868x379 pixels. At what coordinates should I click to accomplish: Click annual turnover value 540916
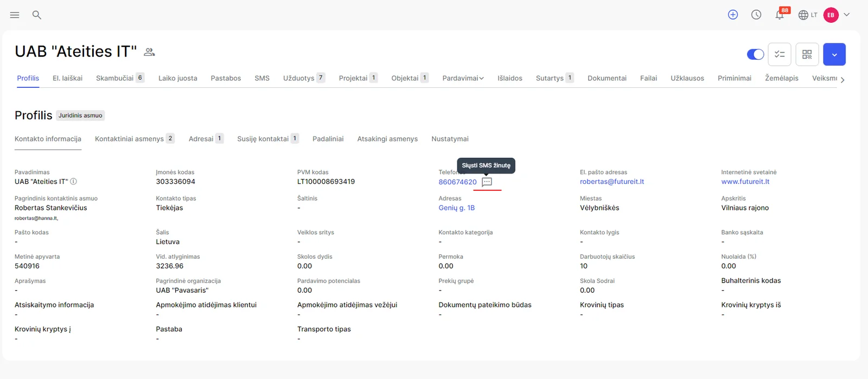tap(27, 266)
